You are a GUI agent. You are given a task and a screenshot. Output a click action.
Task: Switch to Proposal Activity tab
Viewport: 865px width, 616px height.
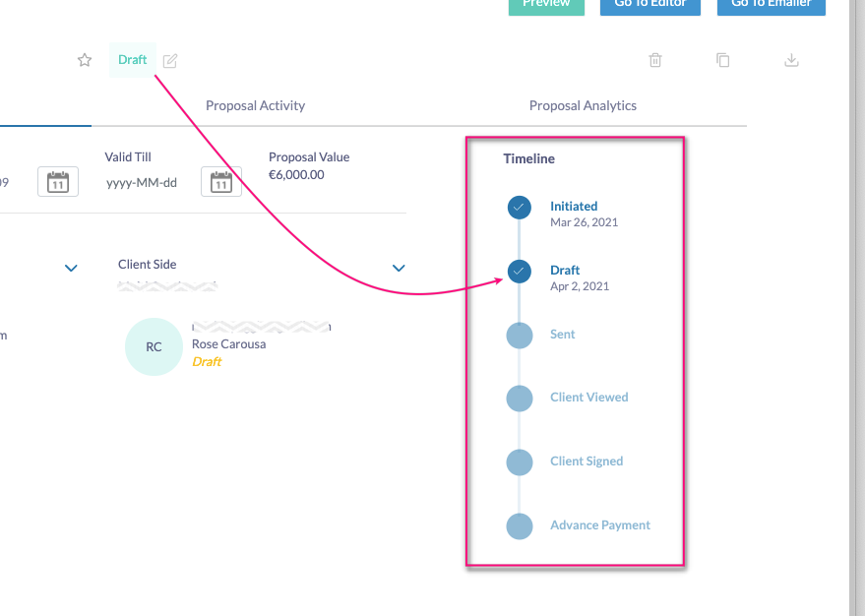point(255,105)
